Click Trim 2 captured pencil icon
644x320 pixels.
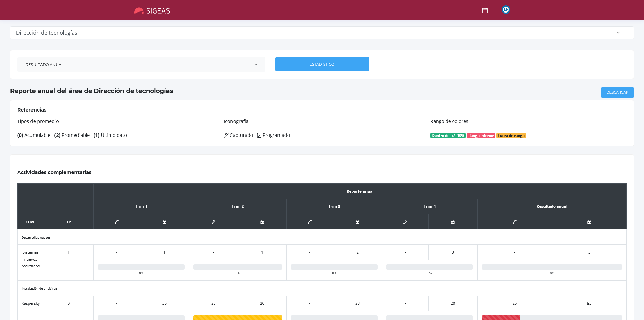[213, 222]
